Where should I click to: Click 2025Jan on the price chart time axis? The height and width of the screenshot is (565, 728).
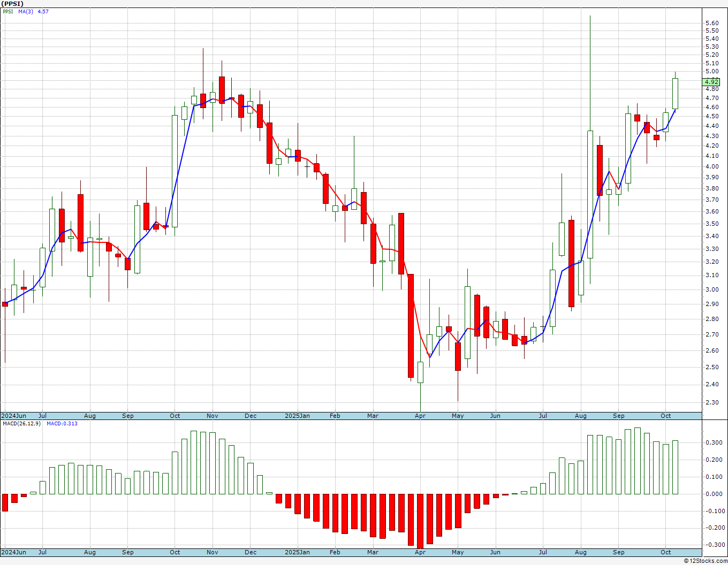tap(297, 416)
